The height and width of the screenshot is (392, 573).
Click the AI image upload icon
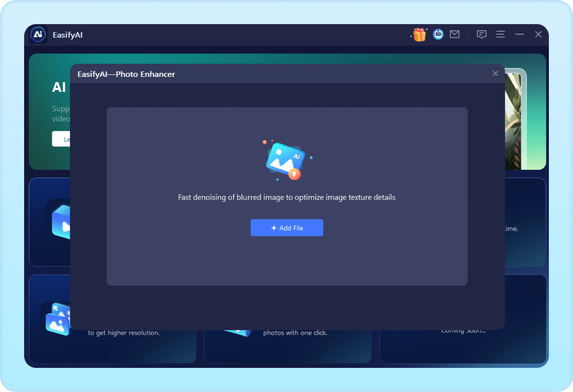pyautogui.click(x=287, y=160)
